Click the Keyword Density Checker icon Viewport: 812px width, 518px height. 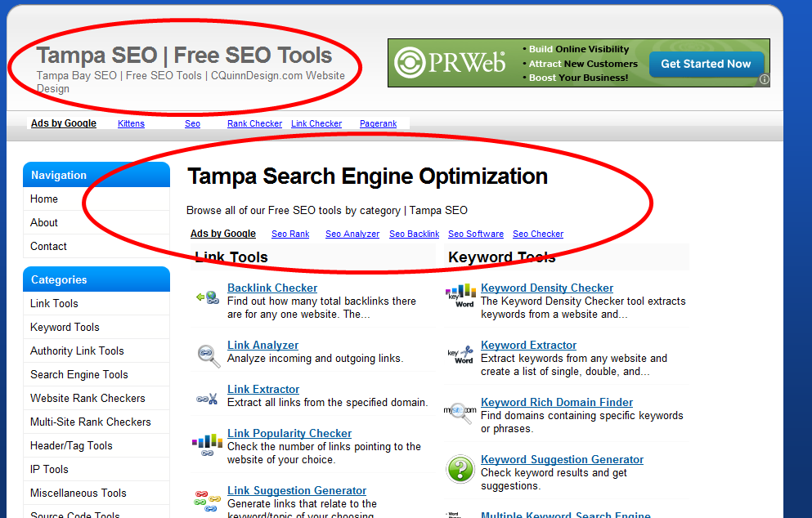pos(460,297)
